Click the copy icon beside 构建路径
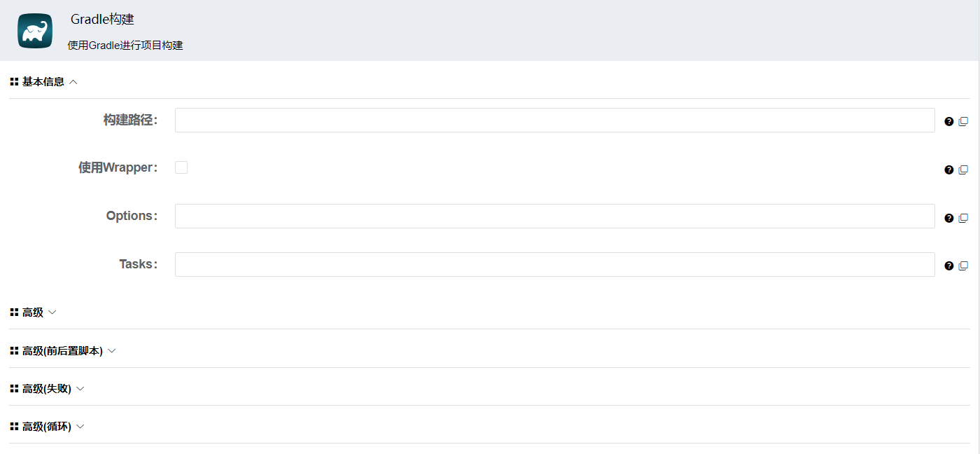Screen dimensions: 980x454 tap(962, 121)
